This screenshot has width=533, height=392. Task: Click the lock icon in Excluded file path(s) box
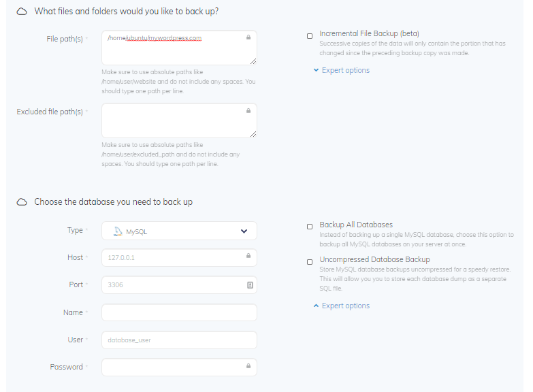(248, 110)
